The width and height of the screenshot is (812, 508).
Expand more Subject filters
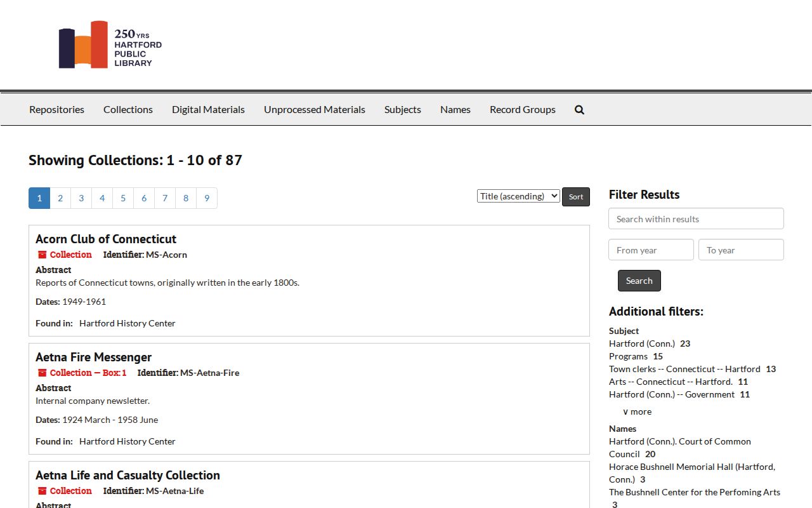point(637,411)
